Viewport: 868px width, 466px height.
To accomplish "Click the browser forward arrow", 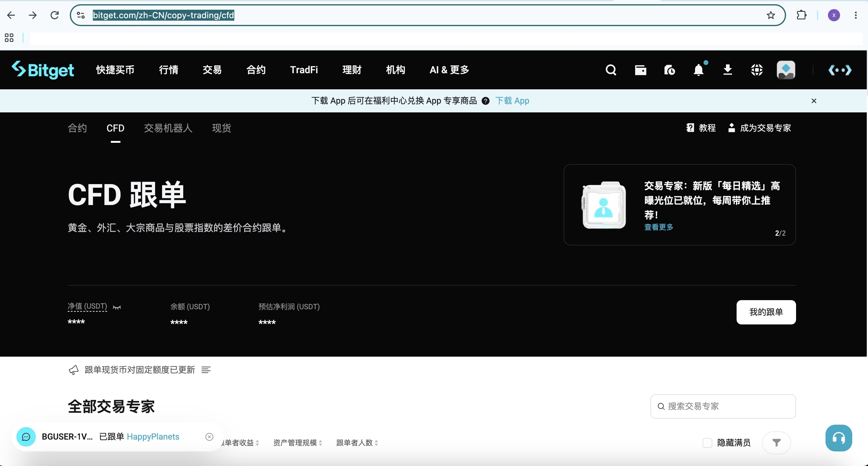I will point(33,15).
